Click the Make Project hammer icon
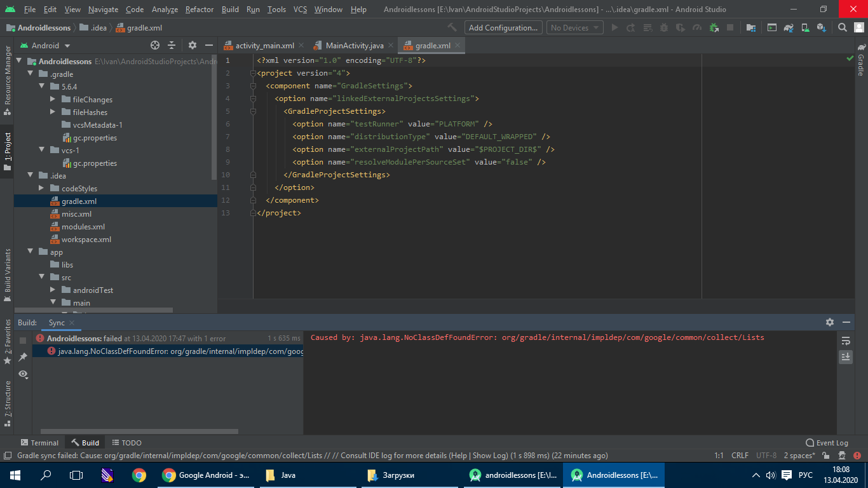868x488 pixels. 452,27
